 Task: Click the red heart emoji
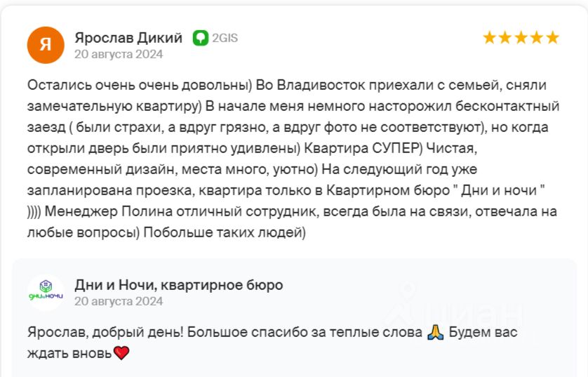(121, 353)
